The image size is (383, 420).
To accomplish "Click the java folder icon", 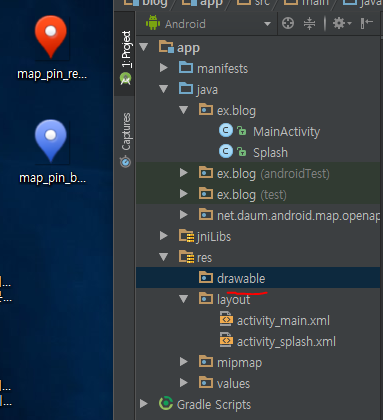I will tap(186, 88).
